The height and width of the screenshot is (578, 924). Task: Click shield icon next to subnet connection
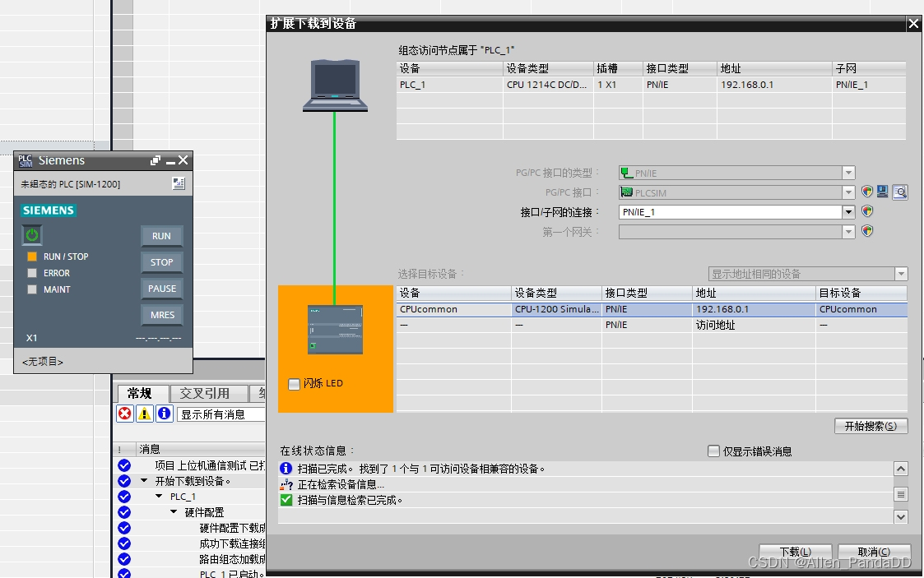867,211
